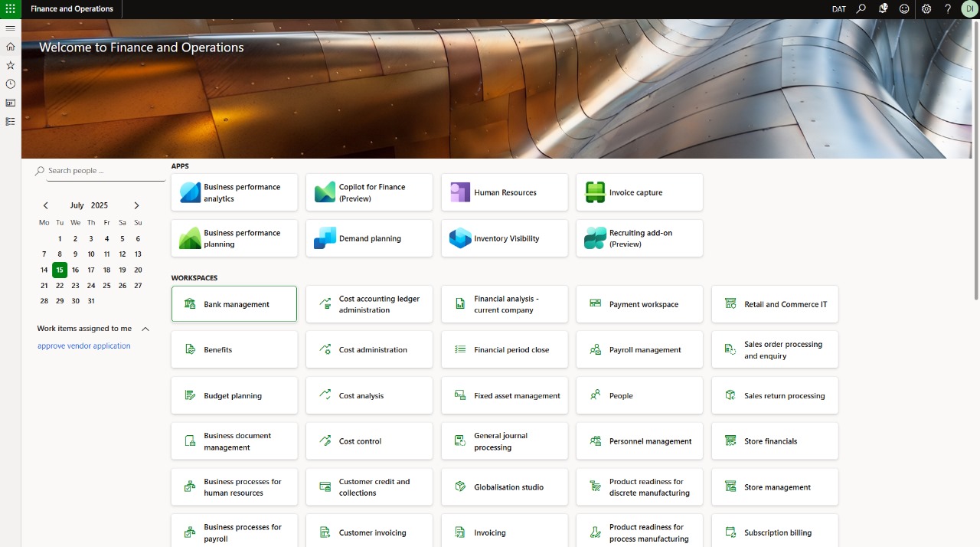Click the Business performance analytics app icon
Screen dimensions: 980x547
(190, 192)
